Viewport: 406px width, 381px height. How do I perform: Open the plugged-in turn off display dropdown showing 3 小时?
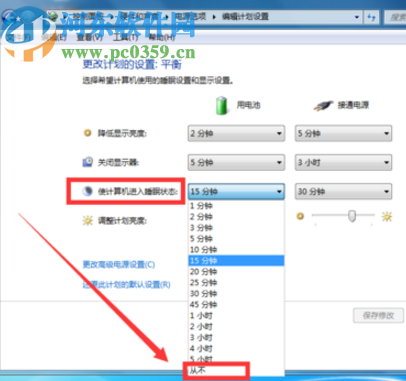pyautogui.click(x=343, y=162)
